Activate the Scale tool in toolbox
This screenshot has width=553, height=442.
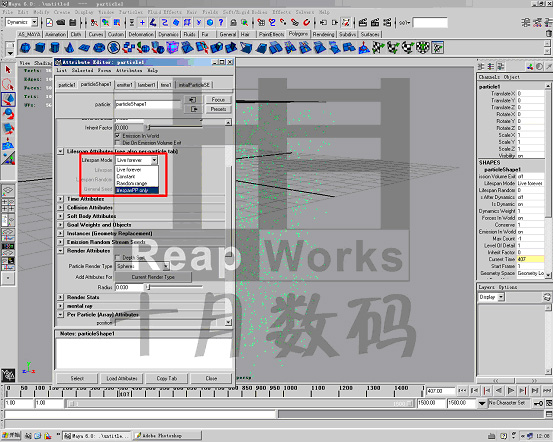tap(8, 129)
